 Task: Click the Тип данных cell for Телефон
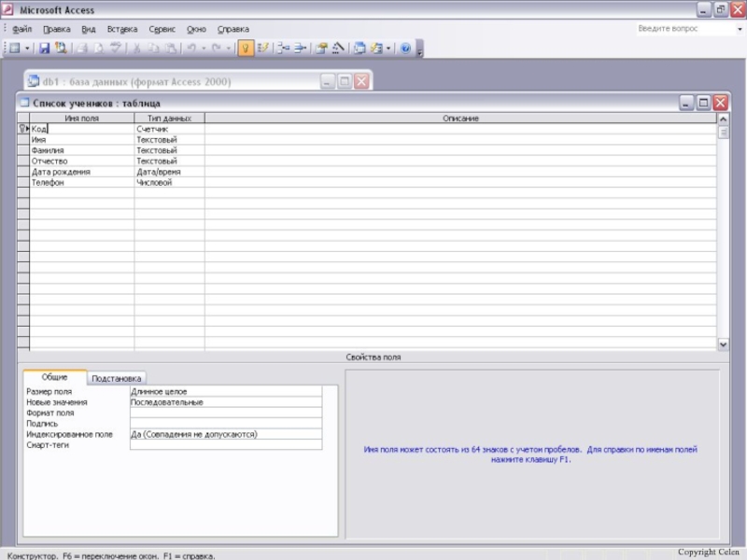click(x=169, y=183)
